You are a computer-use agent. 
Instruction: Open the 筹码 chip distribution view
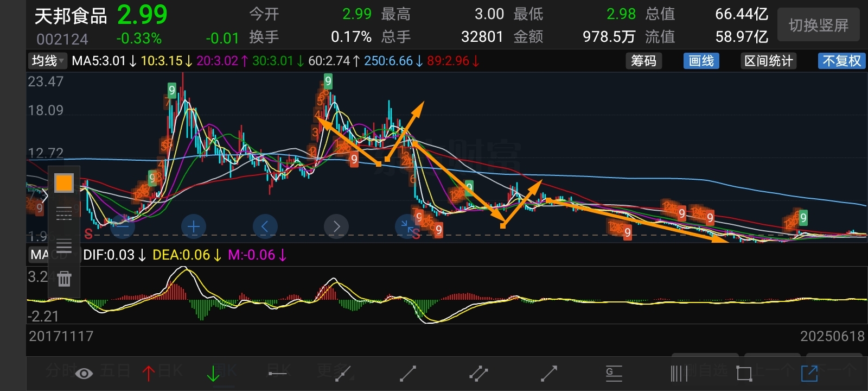tap(643, 61)
